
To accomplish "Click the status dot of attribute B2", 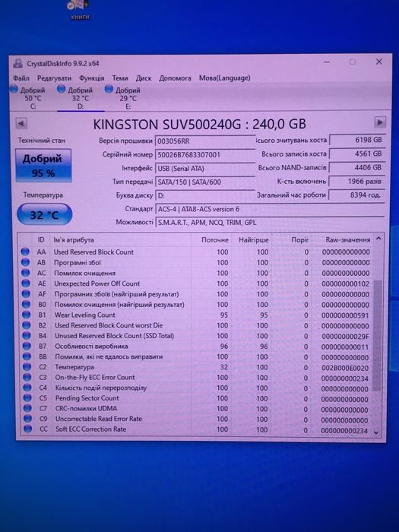I will coord(26,325).
